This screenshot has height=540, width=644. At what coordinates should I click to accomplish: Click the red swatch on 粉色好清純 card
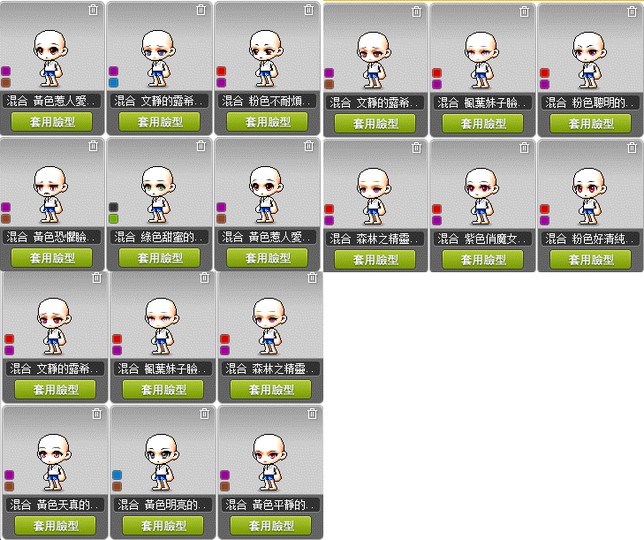(545, 209)
